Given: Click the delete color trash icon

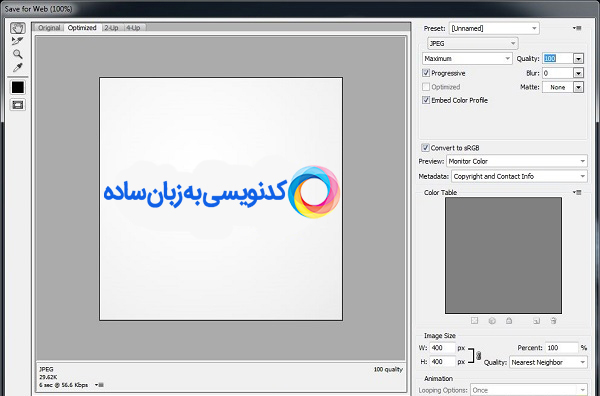Looking at the screenshot, I should (553, 321).
